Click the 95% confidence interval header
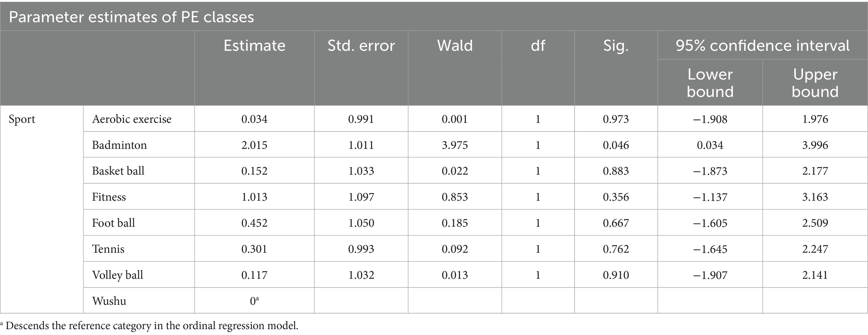The image size is (868, 335). coord(762,46)
